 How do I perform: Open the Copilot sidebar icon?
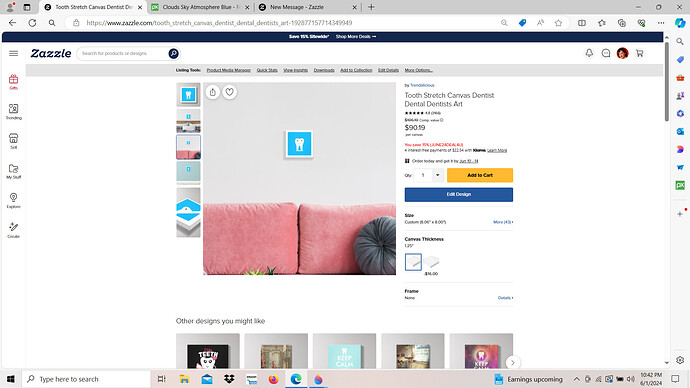point(680,23)
